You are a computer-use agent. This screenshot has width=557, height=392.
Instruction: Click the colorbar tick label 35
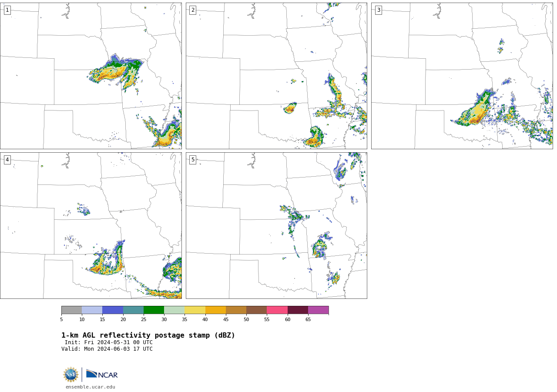pyautogui.click(x=185, y=320)
